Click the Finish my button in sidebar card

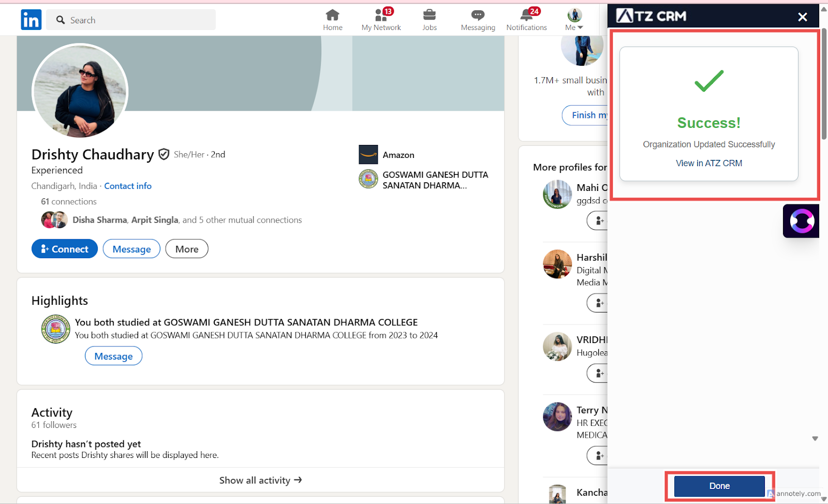585,115
